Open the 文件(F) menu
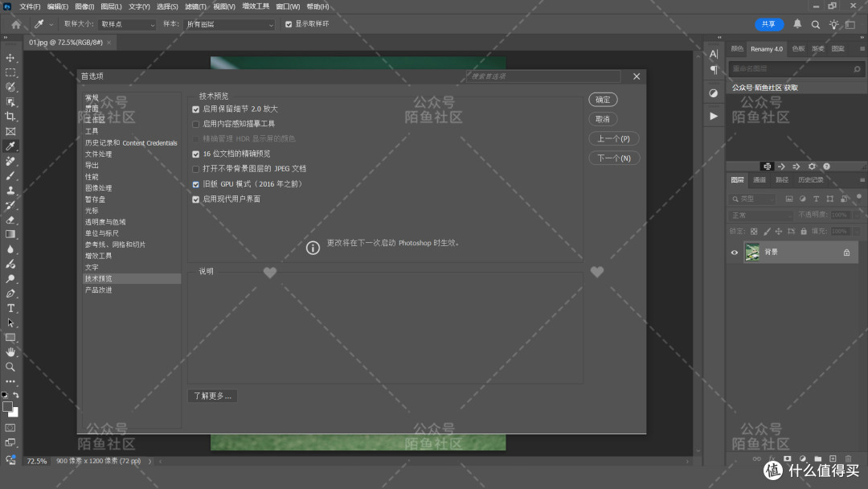 pos(30,6)
